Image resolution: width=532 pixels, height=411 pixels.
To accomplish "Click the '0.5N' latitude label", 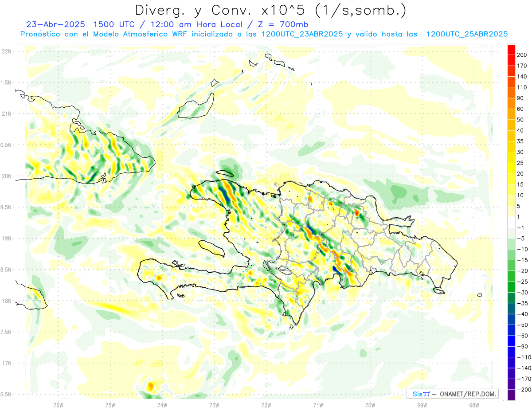I will [x=6, y=145].
